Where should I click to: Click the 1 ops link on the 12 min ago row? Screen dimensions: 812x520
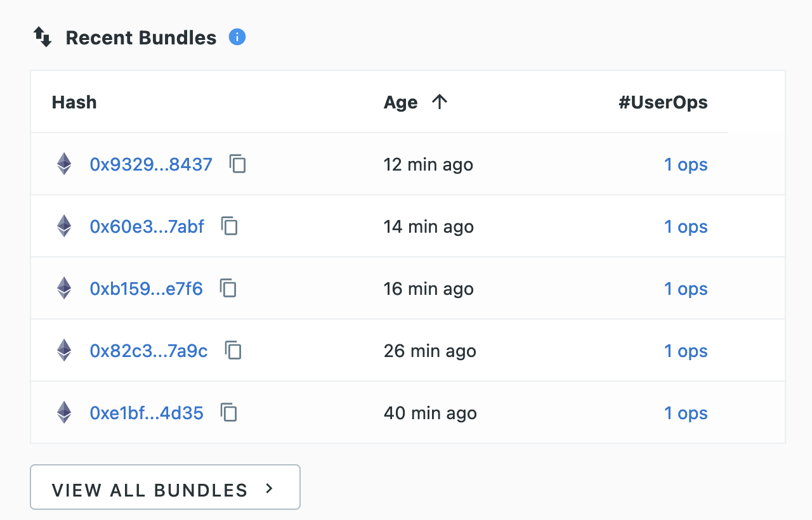pyautogui.click(x=686, y=164)
